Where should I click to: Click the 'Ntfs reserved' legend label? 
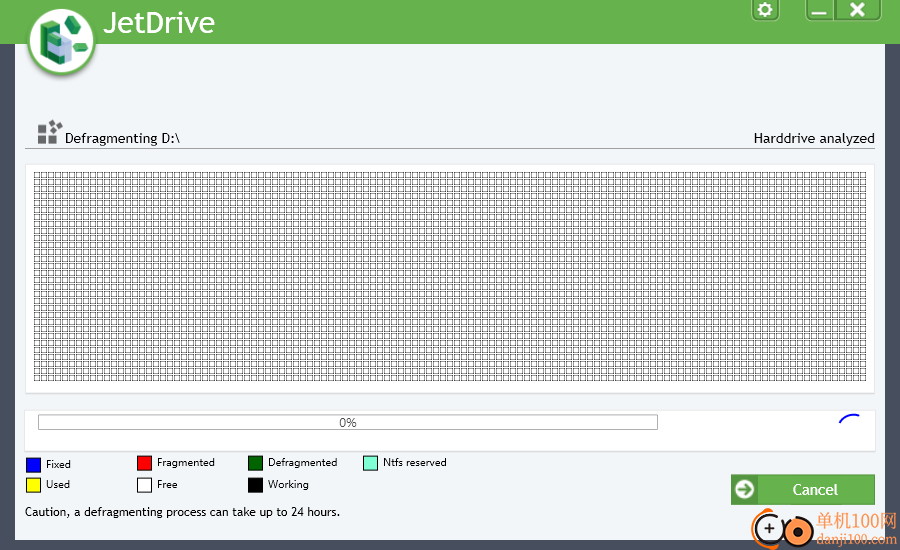click(x=414, y=462)
